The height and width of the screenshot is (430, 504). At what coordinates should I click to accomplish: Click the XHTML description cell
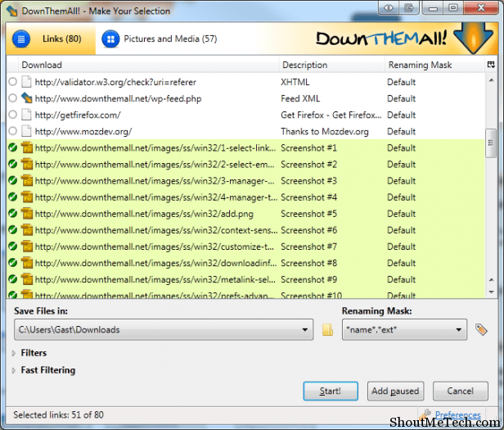coord(295,82)
